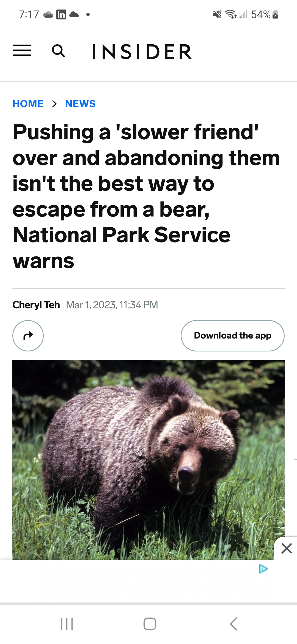Screen dimensions: 297x644
Task: Tap the share arrow button
Action: 28,335
